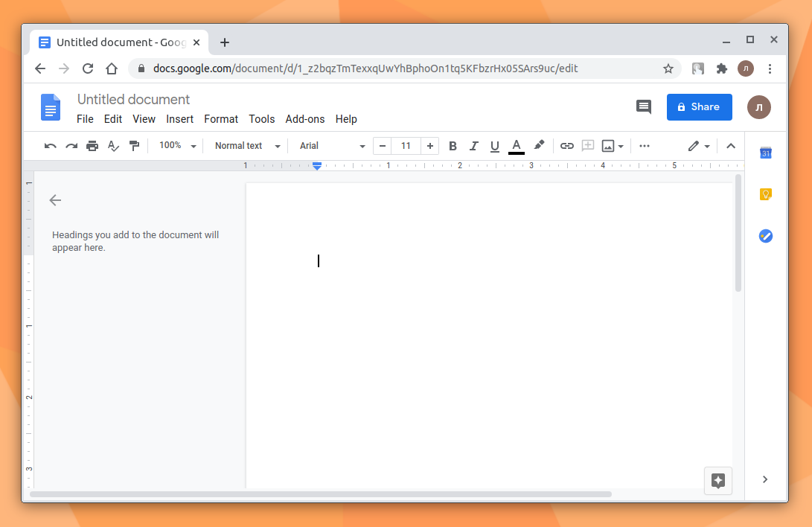This screenshot has width=812, height=527.
Task: Open the Tasks sidebar icon
Action: pos(765,236)
